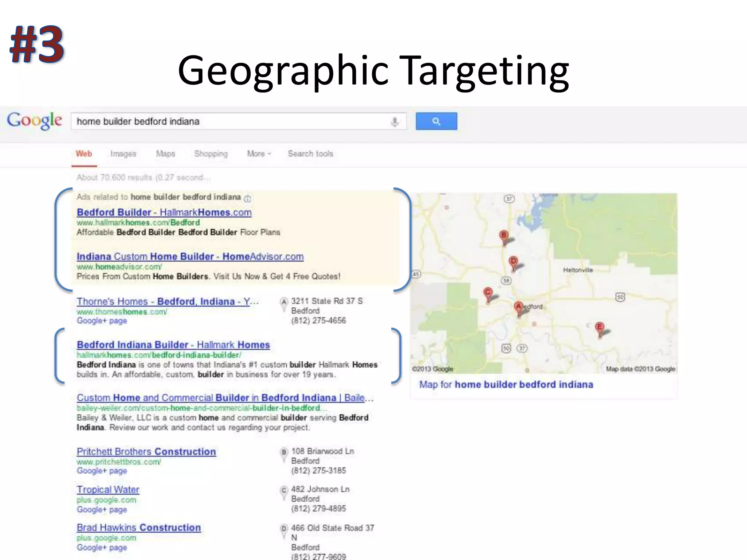747x560 pixels.
Task: Click map pin A near Bedford
Action: point(519,308)
